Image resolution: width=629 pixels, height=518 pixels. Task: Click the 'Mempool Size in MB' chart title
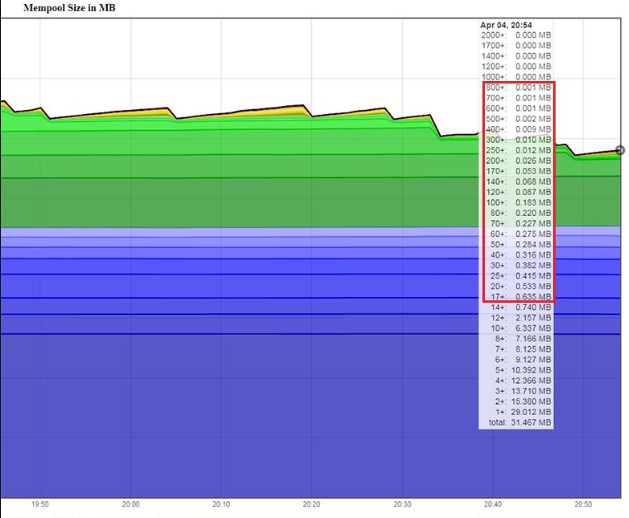pos(66,8)
